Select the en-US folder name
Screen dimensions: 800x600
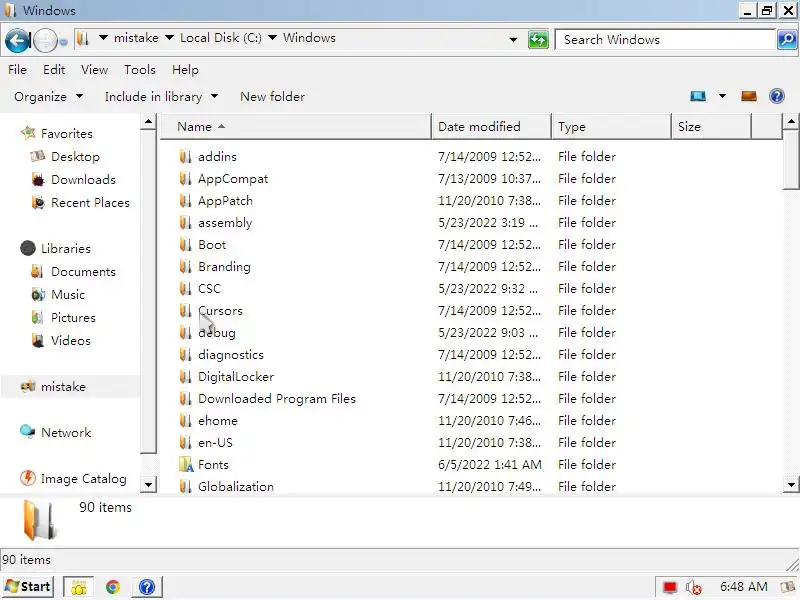tap(215, 442)
